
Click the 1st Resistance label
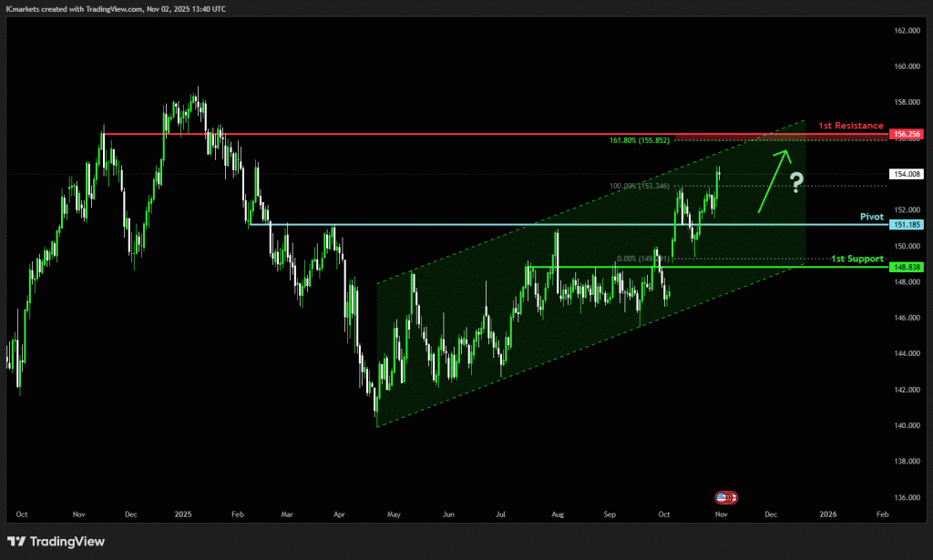pos(849,125)
